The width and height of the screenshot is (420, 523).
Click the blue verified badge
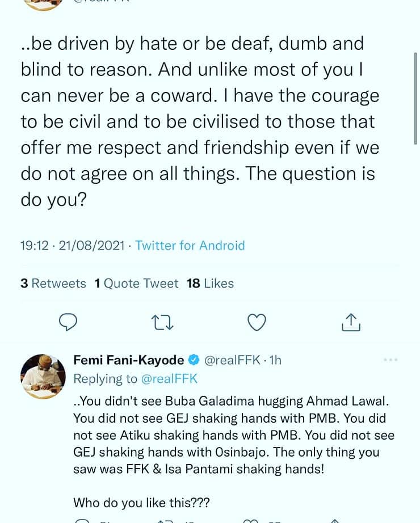[x=194, y=360]
